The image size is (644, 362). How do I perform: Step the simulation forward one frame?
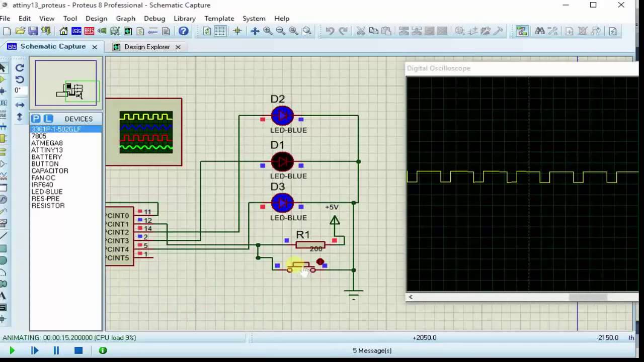pyautogui.click(x=35, y=350)
